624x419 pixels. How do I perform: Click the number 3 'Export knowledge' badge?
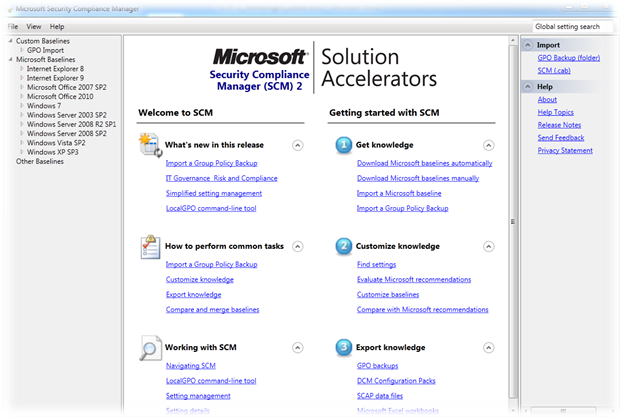[x=342, y=348]
